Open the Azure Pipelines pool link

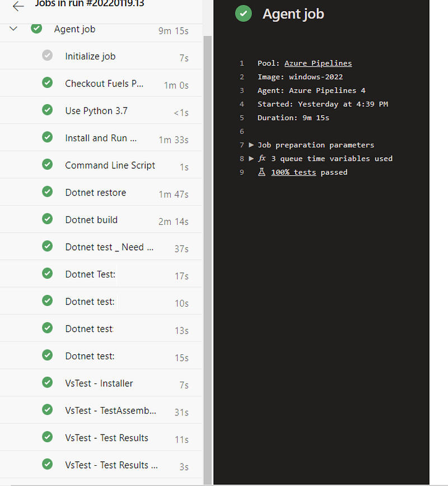pos(318,63)
